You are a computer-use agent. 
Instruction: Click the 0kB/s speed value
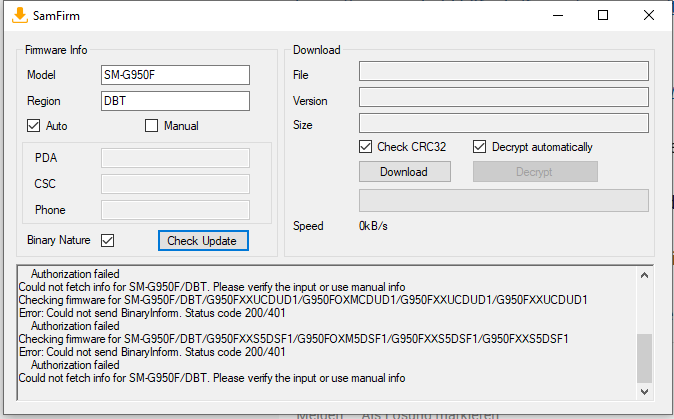373,226
